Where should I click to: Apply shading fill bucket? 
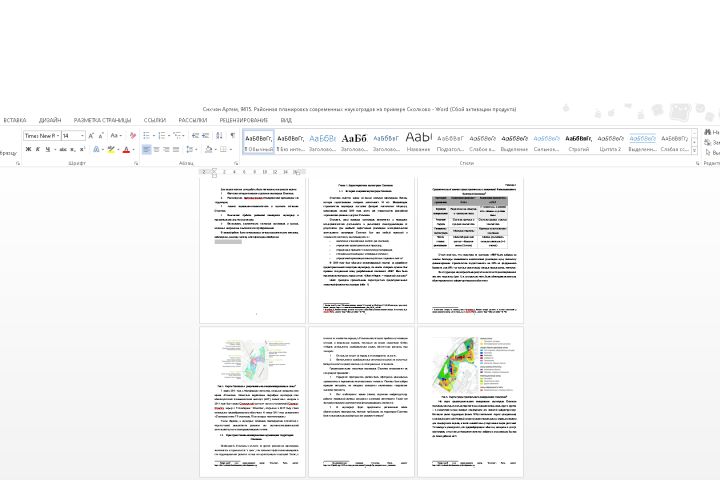coord(208,149)
